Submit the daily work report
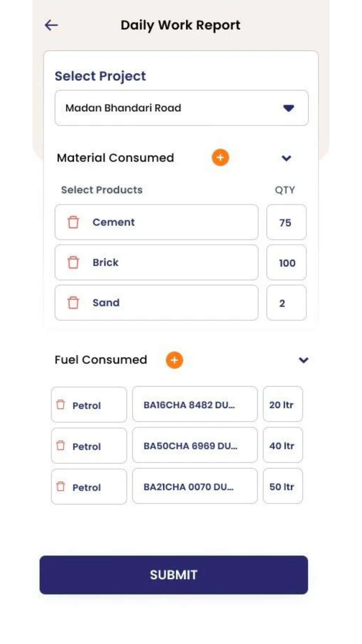Viewport: 362px width, 644px height. tap(174, 575)
